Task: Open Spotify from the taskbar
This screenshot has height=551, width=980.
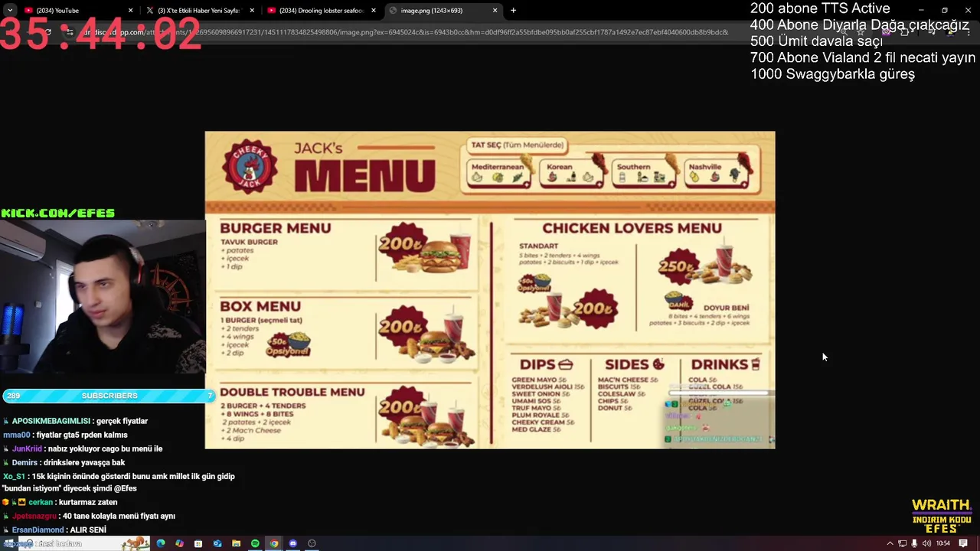Action: coord(255,543)
